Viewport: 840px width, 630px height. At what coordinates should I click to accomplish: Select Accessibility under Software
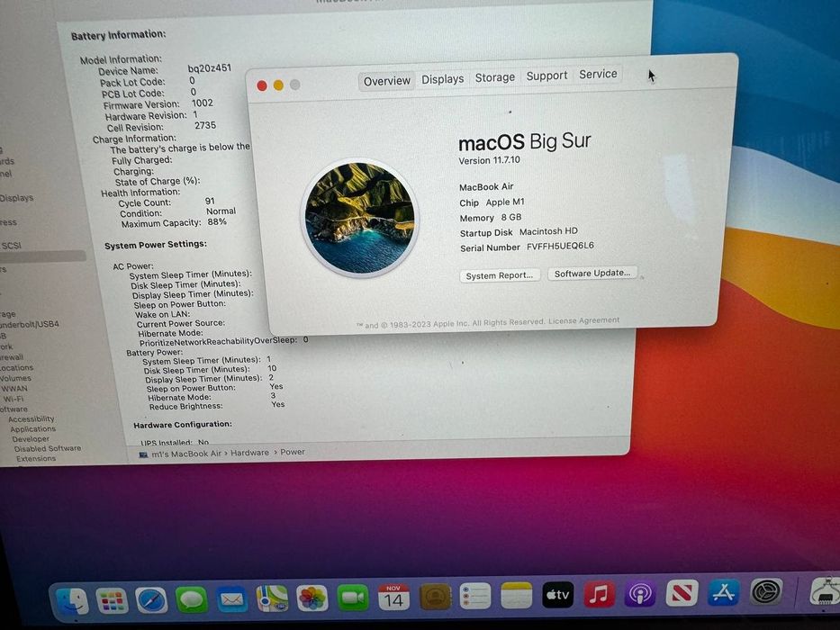32,419
